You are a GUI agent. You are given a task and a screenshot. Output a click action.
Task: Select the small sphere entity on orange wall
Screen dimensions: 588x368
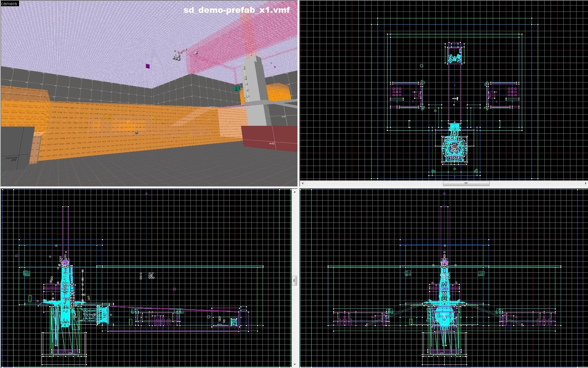point(137,132)
